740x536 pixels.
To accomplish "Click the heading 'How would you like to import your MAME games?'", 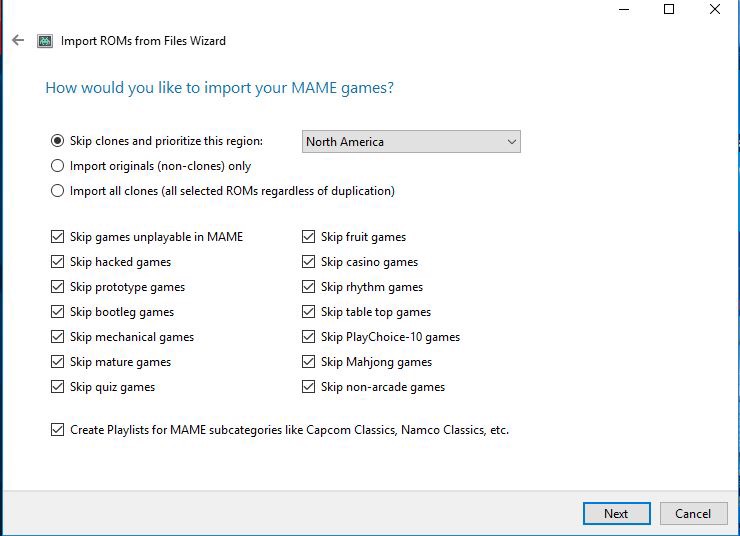I will point(219,88).
